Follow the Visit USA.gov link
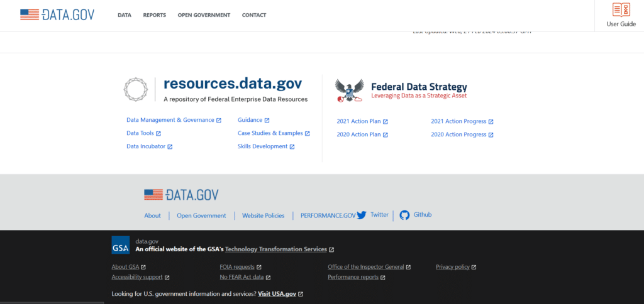Screen dimensions: 644x304 point(277,294)
